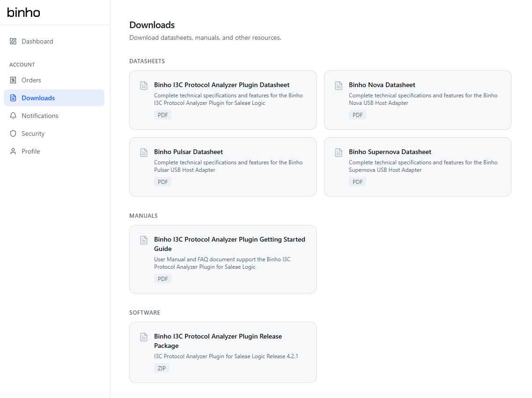Go to Profile page
The image size is (532, 398).
click(x=54, y=151)
